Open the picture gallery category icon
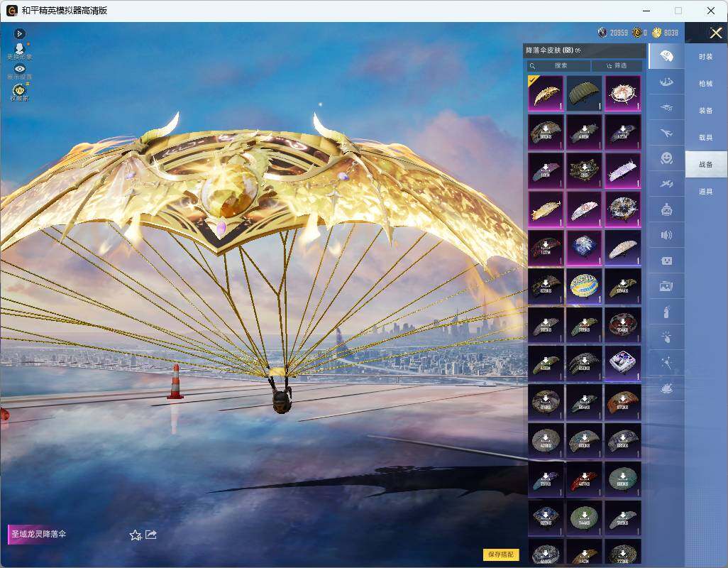 coord(666,286)
